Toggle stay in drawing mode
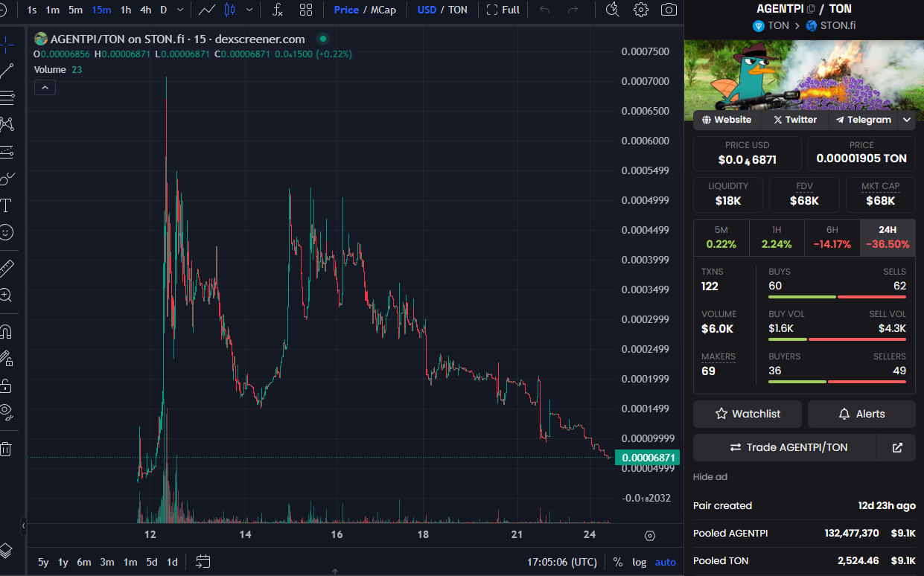The height and width of the screenshot is (576, 924). (6, 359)
